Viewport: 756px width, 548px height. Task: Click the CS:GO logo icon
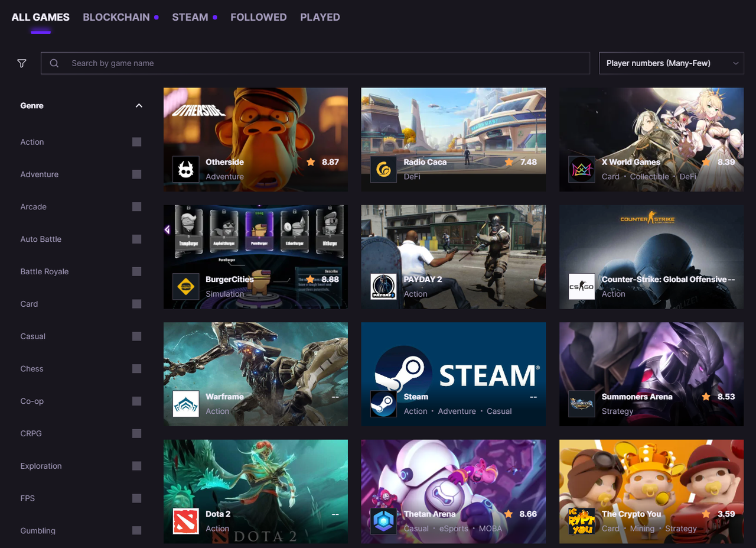coord(582,287)
